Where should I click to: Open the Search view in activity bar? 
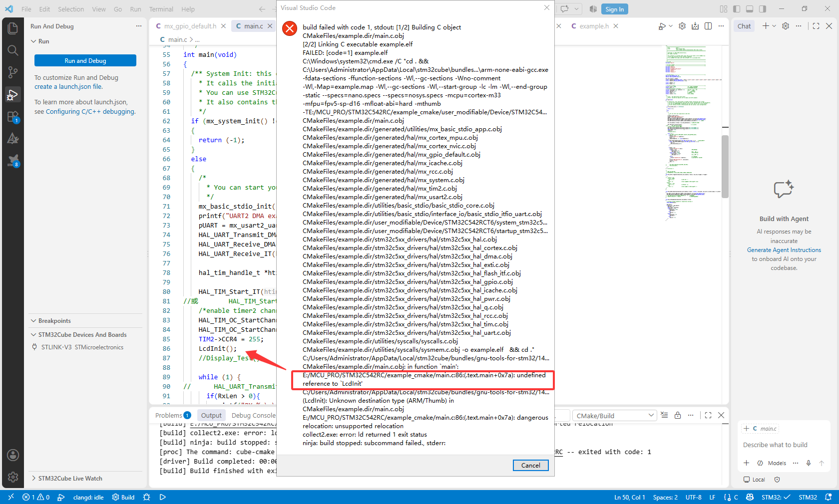click(13, 50)
